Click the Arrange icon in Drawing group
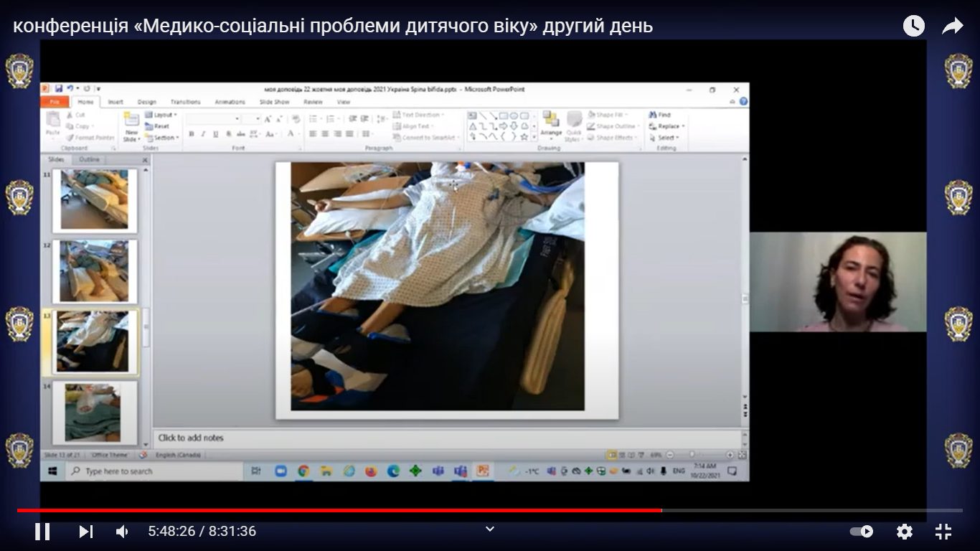The height and width of the screenshot is (551, 980). (x=551, y=123)
